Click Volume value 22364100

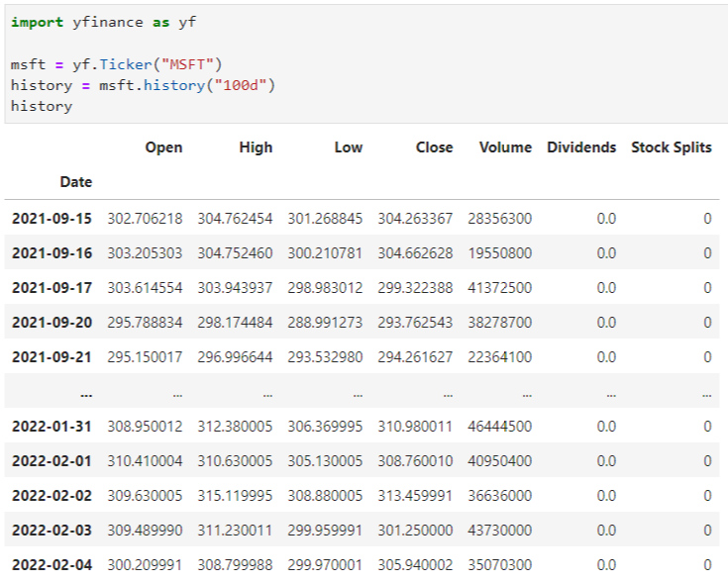click(x=499, y=357)
